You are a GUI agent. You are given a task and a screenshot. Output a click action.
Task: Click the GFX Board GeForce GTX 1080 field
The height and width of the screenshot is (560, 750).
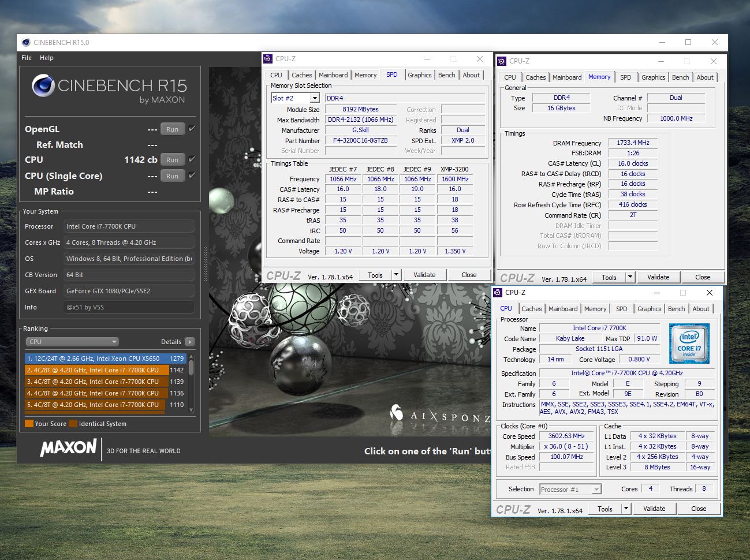coord(128,291)
